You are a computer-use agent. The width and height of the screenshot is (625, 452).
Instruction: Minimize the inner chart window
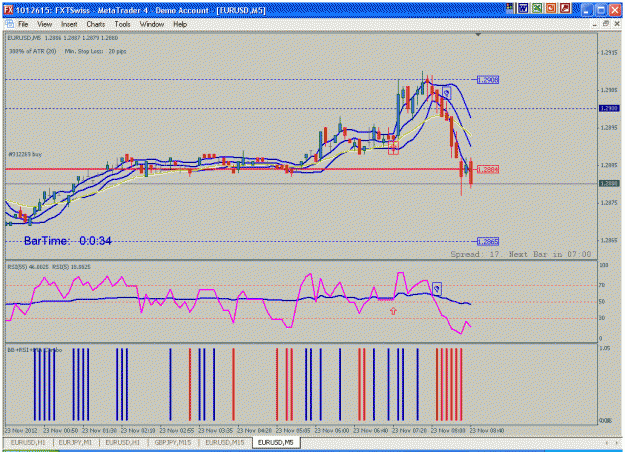pyautogui.click(x=594, y=25)
